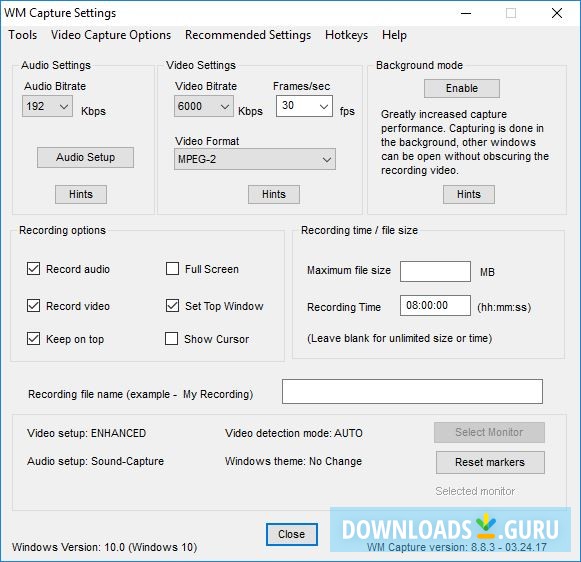Click 'Windows Version: 10.0 (Windows 10)' text
The width and height of the screenshot is (581, 562).
104,547
